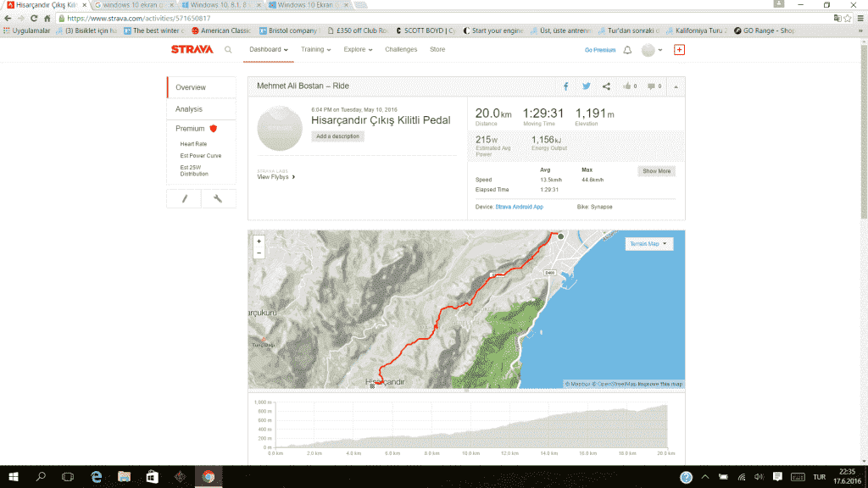Open comments via the speech bubble icon

click(x=654, y=86)
